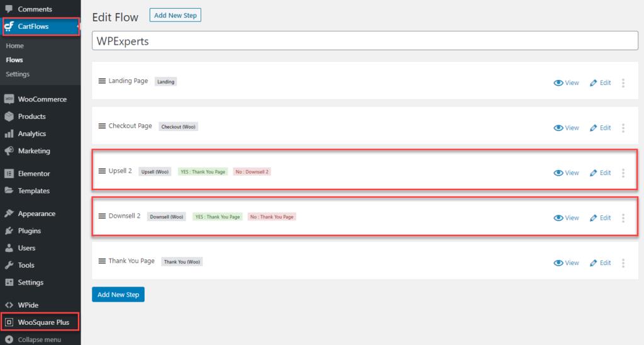Click the pencil Edit icon for Checkout Page

click(x=593, y=128)
